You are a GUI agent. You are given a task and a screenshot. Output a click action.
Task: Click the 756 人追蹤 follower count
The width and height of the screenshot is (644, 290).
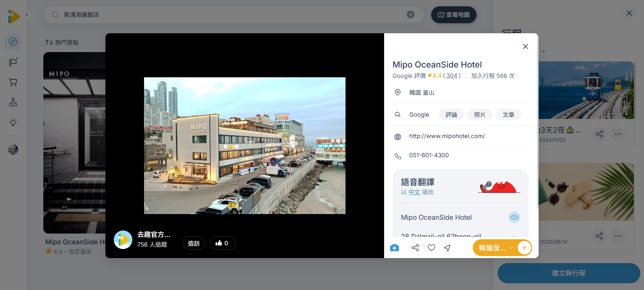coord(152,245)
